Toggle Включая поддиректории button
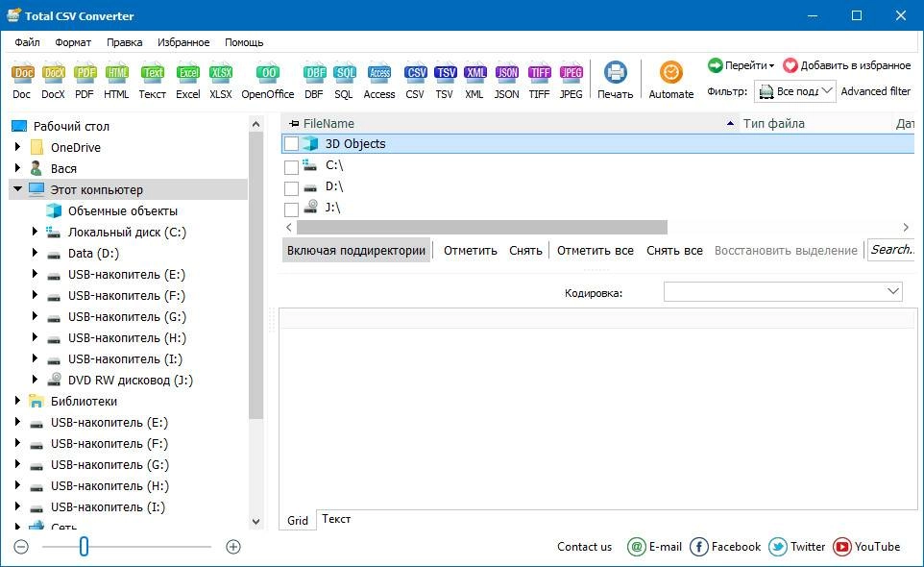 (356, 251)
